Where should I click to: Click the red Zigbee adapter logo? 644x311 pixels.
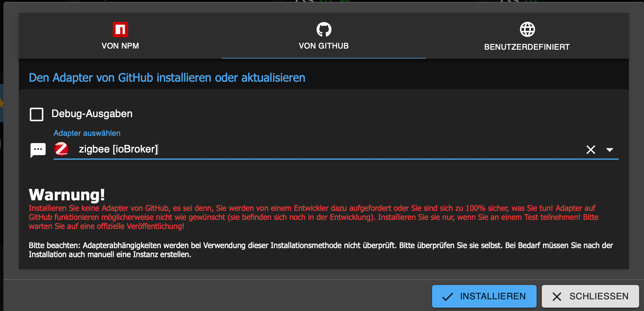tap(61, 149)
